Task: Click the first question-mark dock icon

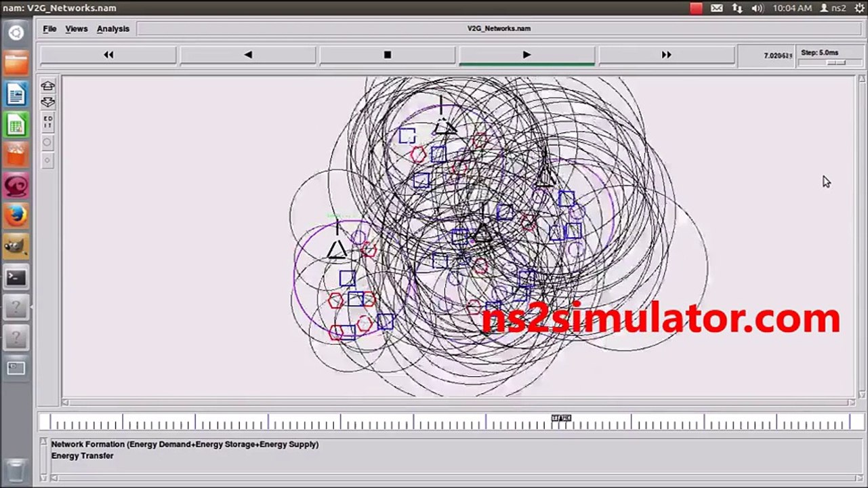Action: point(16,308)
